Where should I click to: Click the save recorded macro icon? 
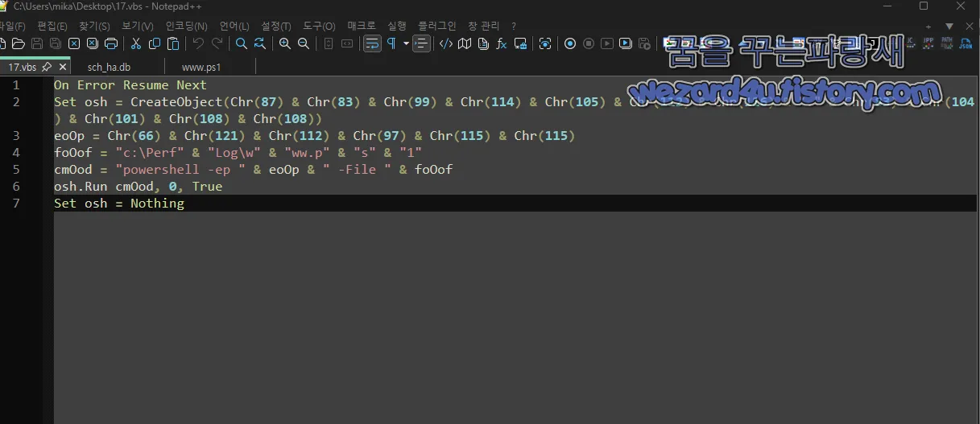[x=644, y=43]
